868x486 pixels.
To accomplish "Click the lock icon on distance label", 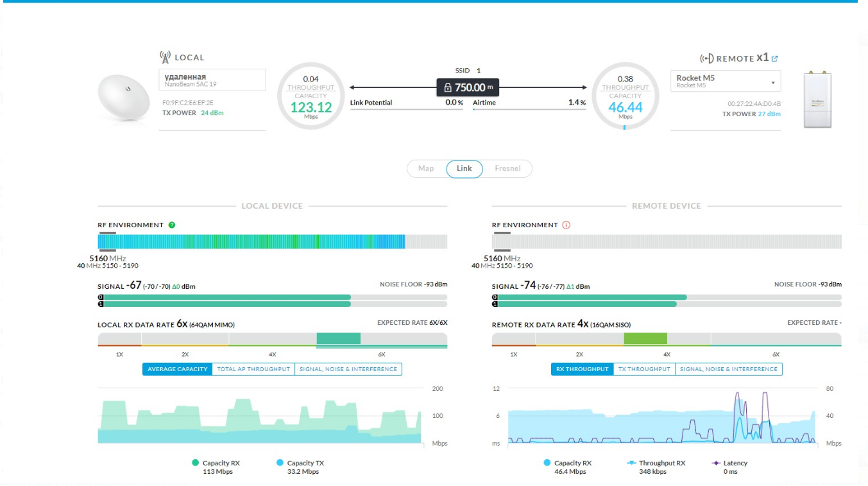I will coord(448,87).
